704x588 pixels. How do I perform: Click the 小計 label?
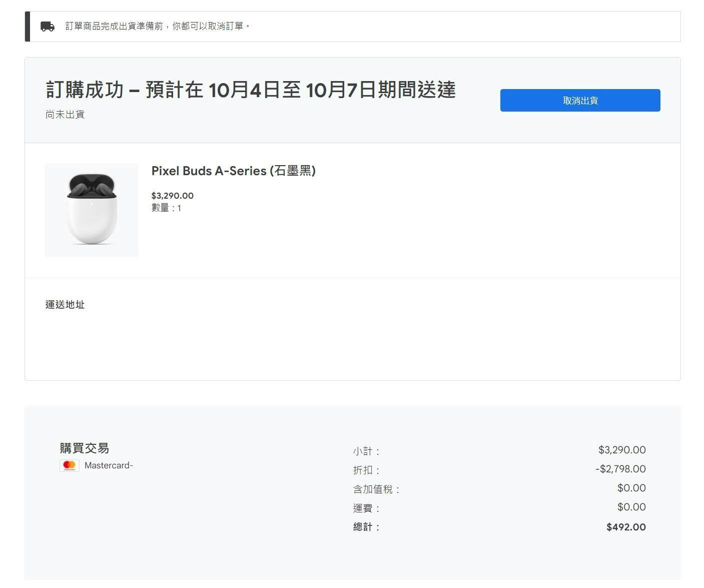click(x=367, y=451)
